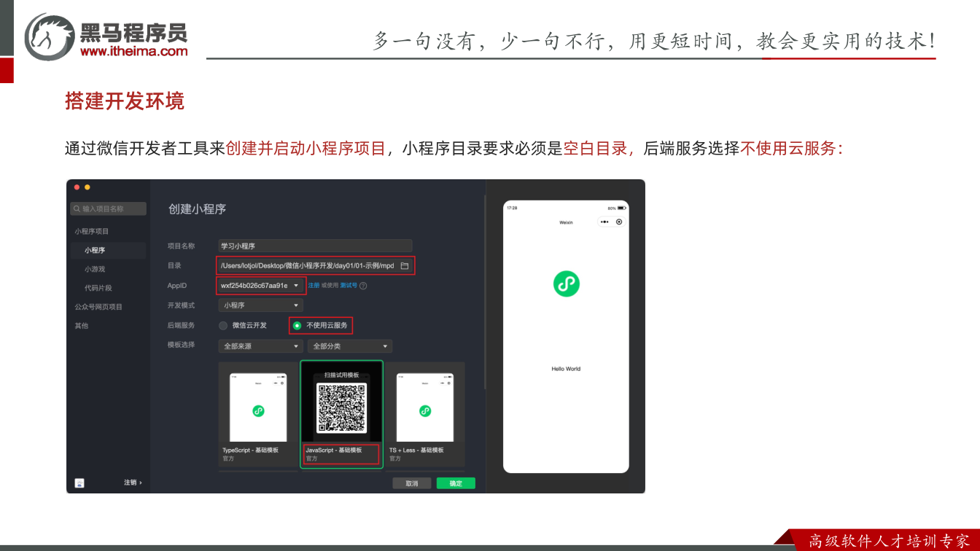Click the battery icon in the preview status bar
The height and width of the screenshot is (551, 980).
621,208
